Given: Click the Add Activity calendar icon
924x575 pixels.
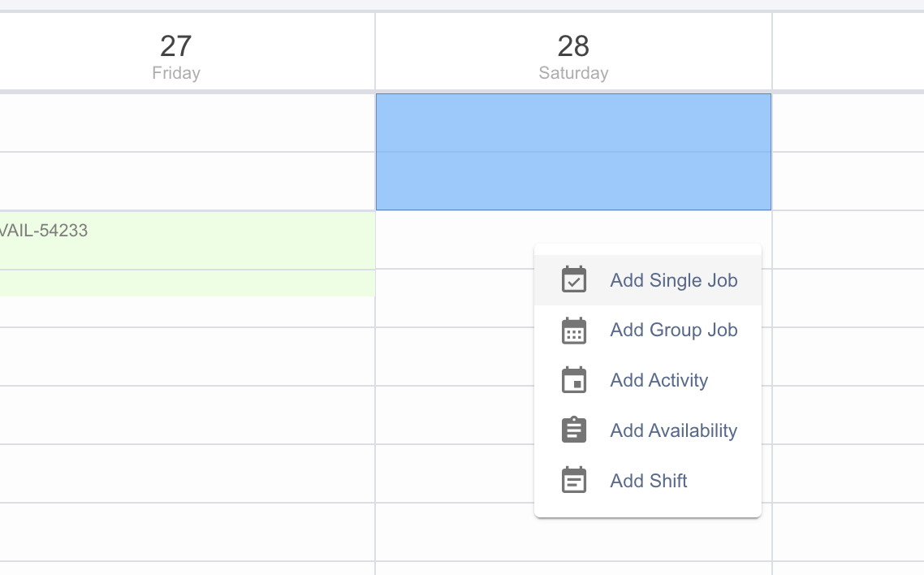Looking at the screenshot, I should click(573, 380).
